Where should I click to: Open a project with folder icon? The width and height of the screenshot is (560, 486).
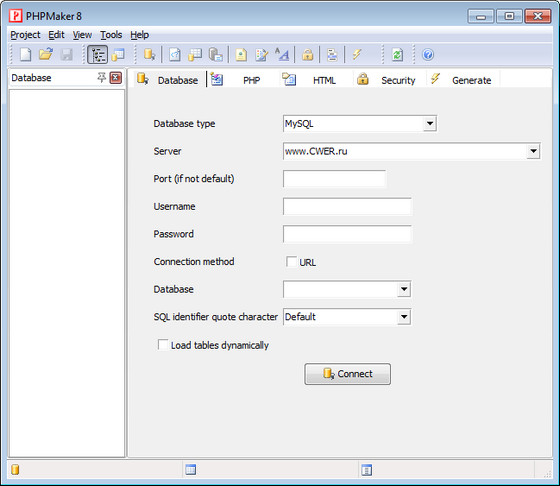[x=46, y=55]
